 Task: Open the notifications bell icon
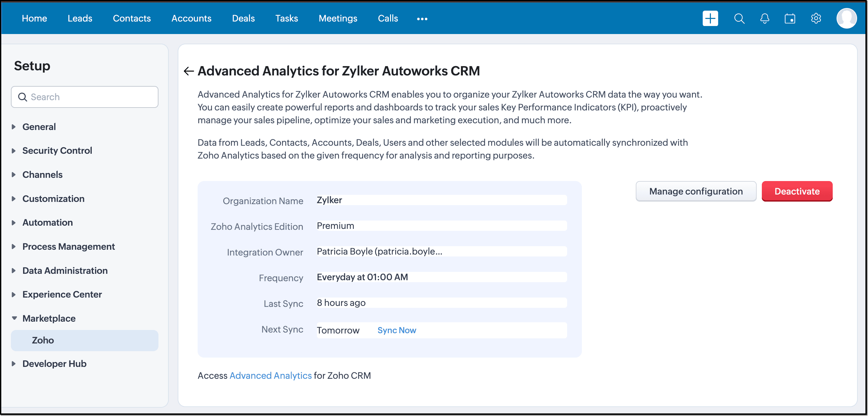coord(765,19)
